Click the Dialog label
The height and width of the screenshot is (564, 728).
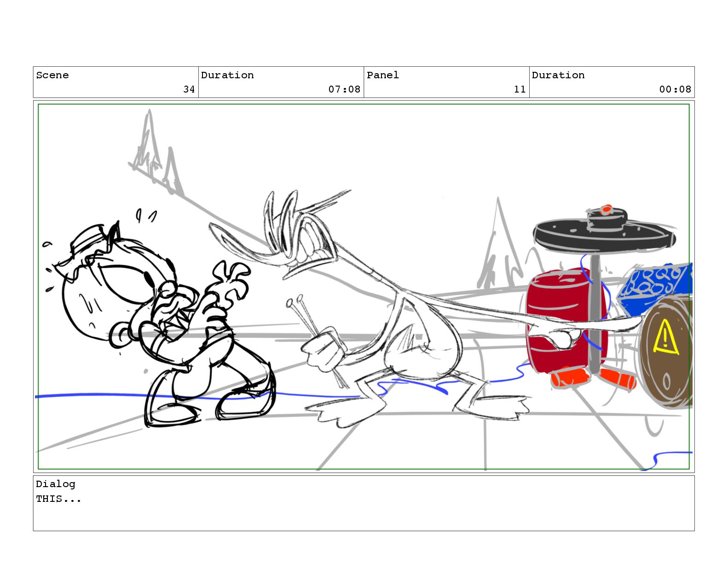56,484
